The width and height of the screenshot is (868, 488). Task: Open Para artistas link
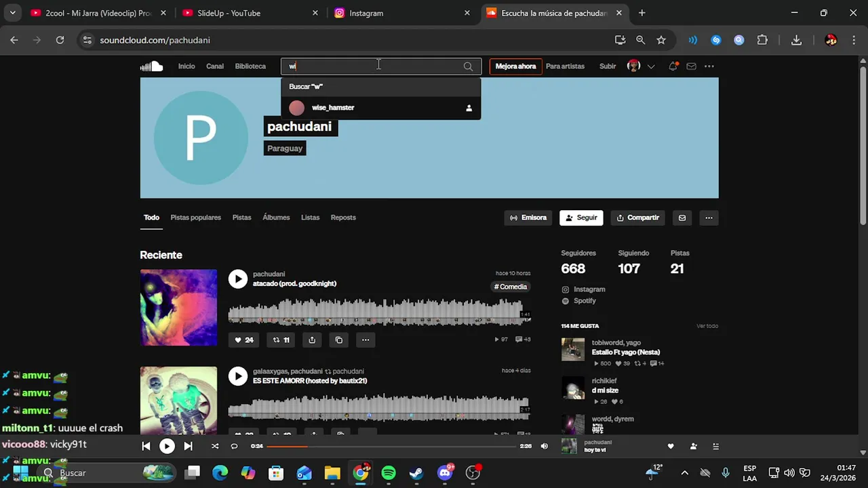coord(565,66)
